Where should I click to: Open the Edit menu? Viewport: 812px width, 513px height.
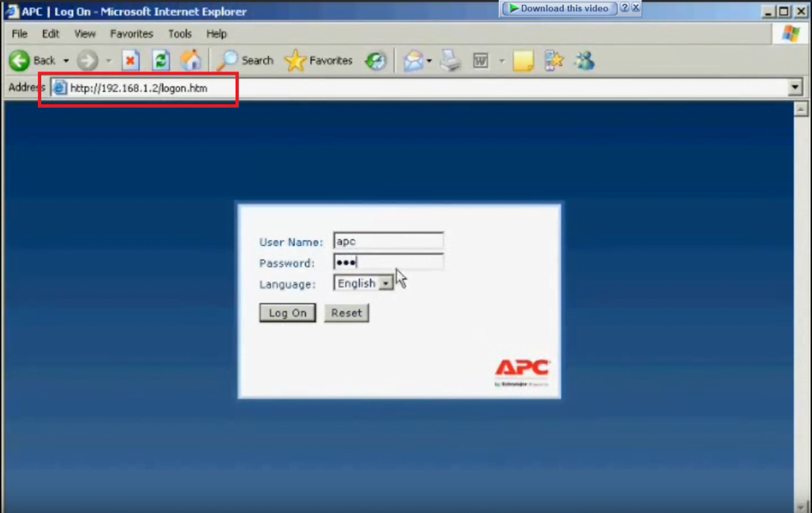(x=50, y=33)
